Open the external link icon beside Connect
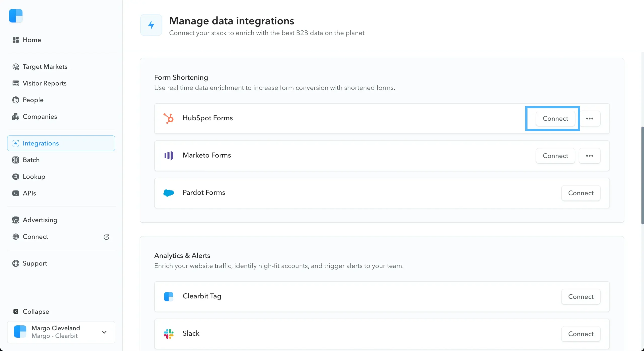Screen dimensions: 644x351 [106, 237]
